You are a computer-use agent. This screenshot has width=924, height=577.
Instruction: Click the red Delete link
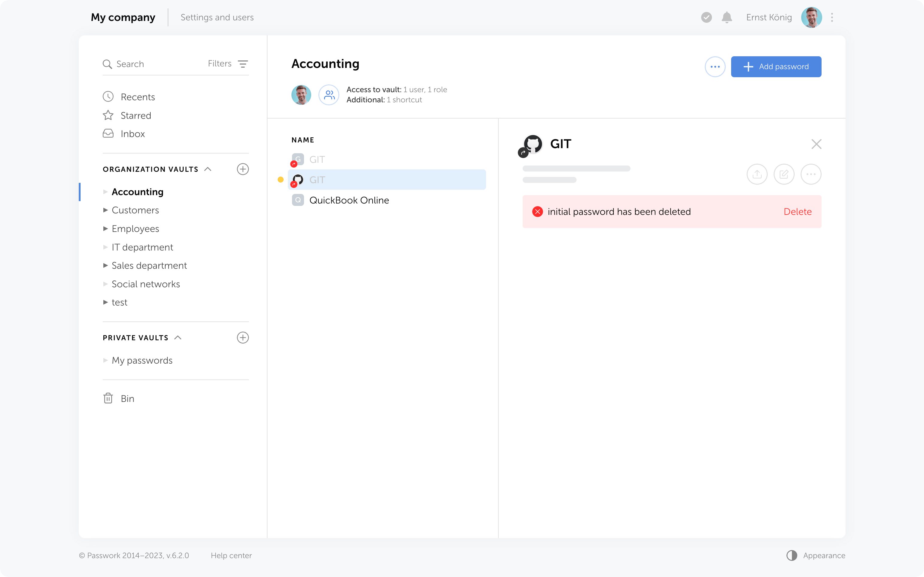tap(797, 212)
